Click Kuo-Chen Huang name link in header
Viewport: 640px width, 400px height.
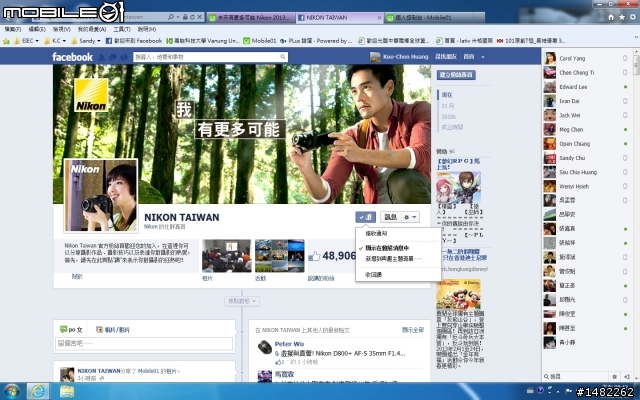click(406, 57)
